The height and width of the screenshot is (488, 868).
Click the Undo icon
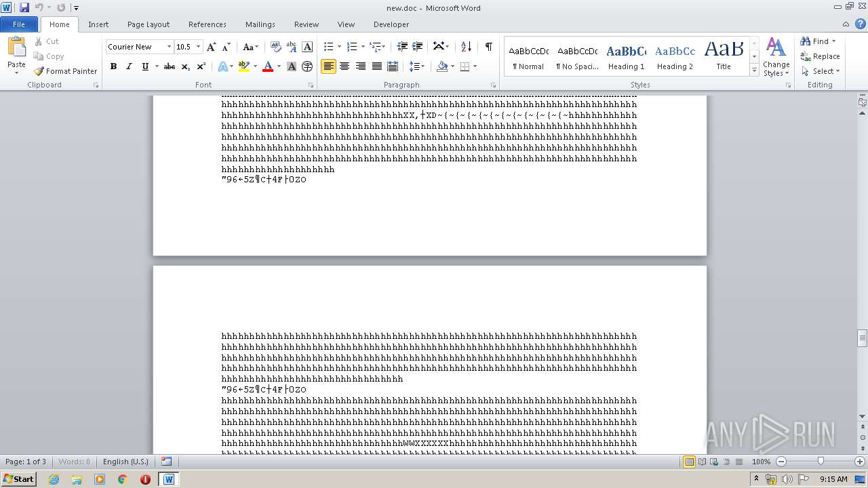(x=39, y=7)
